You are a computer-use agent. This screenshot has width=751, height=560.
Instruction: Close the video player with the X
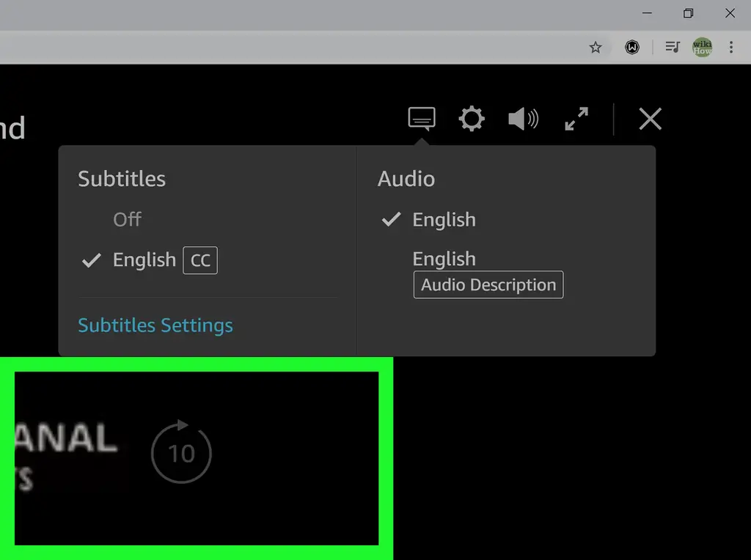tap(650, 119)
